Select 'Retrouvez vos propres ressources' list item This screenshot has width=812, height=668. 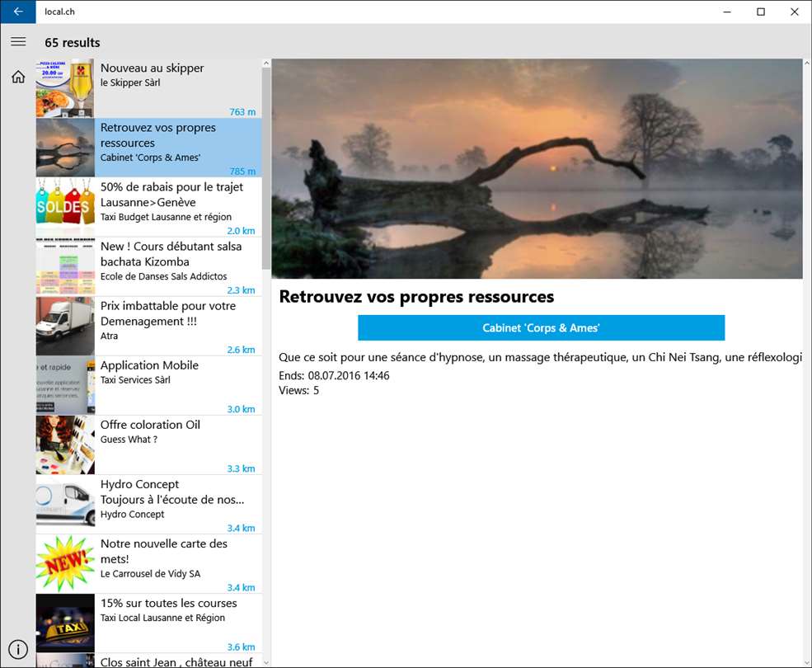[x=148, y=148]
